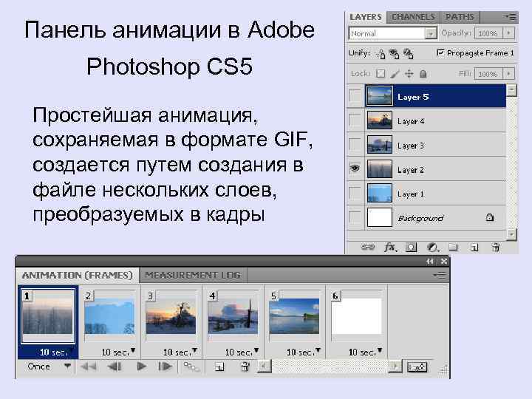Select first frame in animation controls

89,366
